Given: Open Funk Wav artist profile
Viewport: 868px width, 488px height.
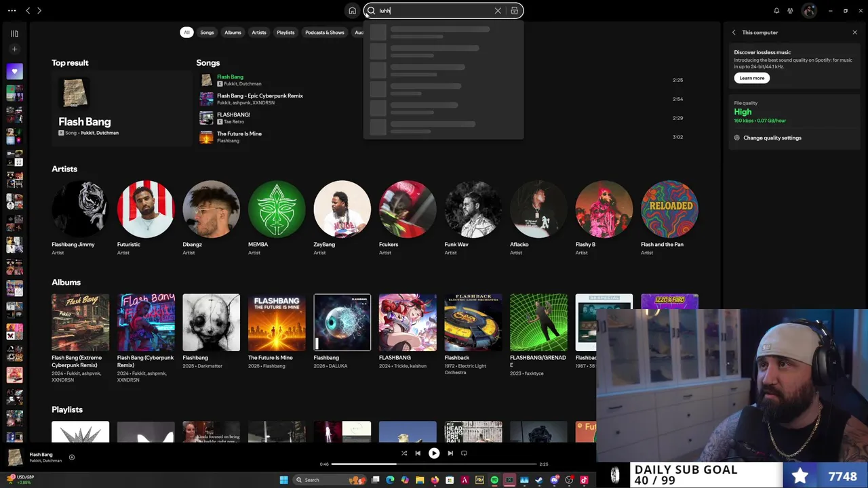Looking at the screenshot, I should pyautogui.click(x=473, y=218).
